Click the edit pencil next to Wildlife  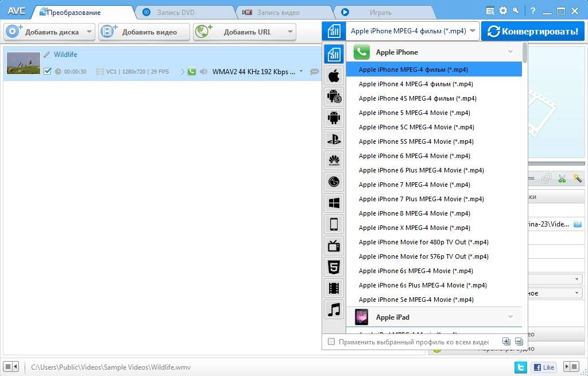(47, 55)
